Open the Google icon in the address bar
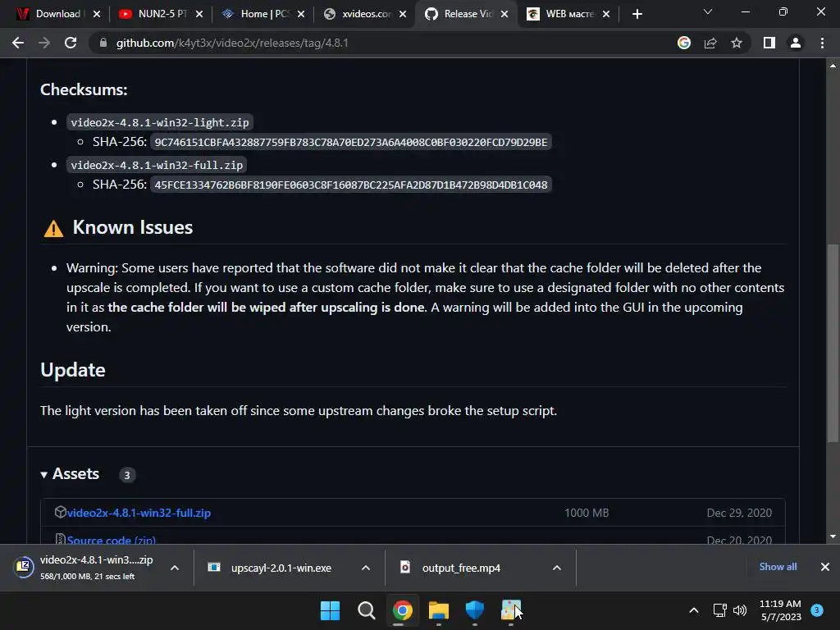The width and height of the screenshot is (840, 630). [683, 43]
